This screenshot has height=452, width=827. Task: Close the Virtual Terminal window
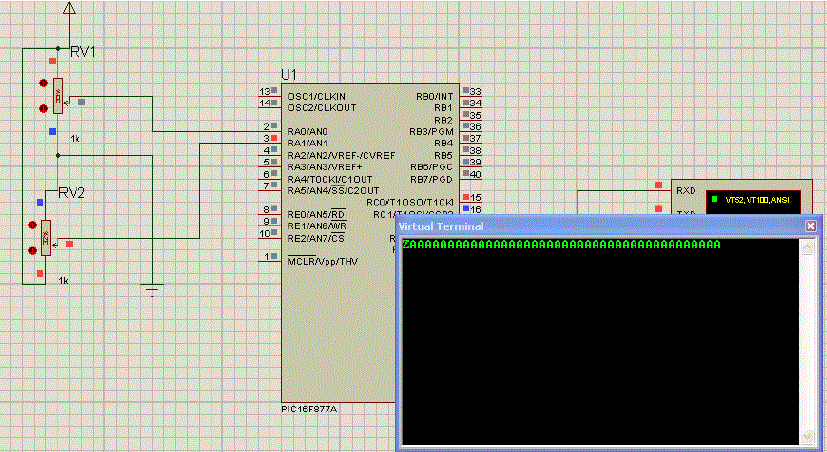point(811,227)
